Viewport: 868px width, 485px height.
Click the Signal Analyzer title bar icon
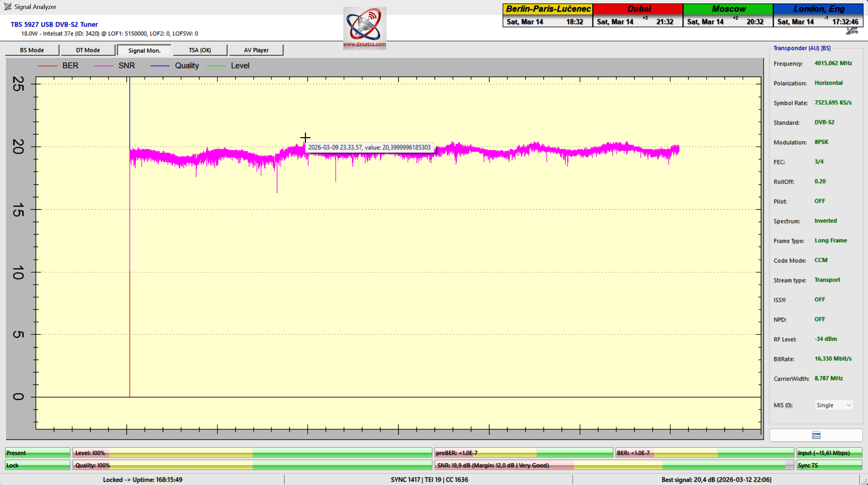point(7,7)
